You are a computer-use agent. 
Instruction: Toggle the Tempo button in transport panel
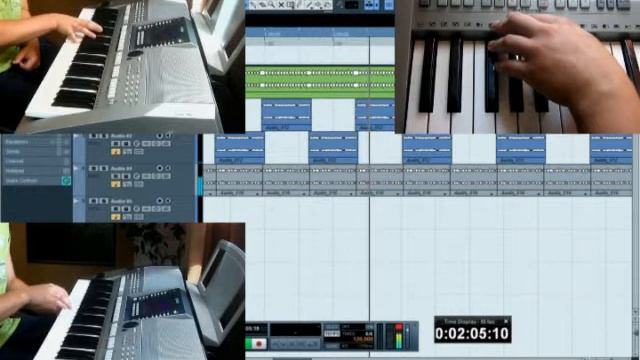tap(332, 334)
